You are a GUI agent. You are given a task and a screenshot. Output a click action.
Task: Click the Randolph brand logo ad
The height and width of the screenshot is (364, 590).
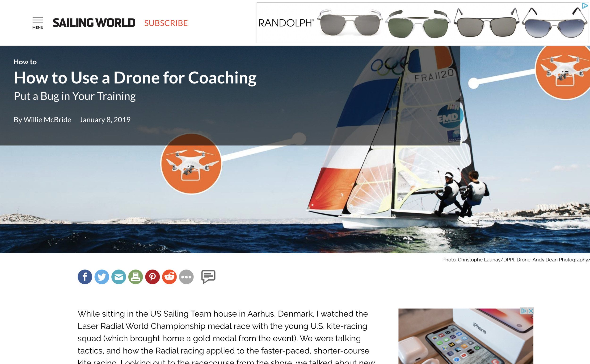286,23
